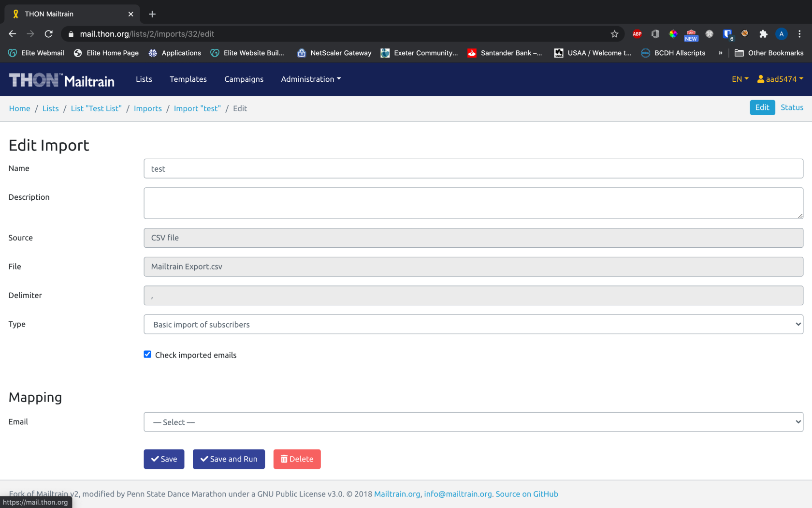Open a new browser tab
Image resolution: width=812 pixels, height=508 pixels.
tap(152, 14)
